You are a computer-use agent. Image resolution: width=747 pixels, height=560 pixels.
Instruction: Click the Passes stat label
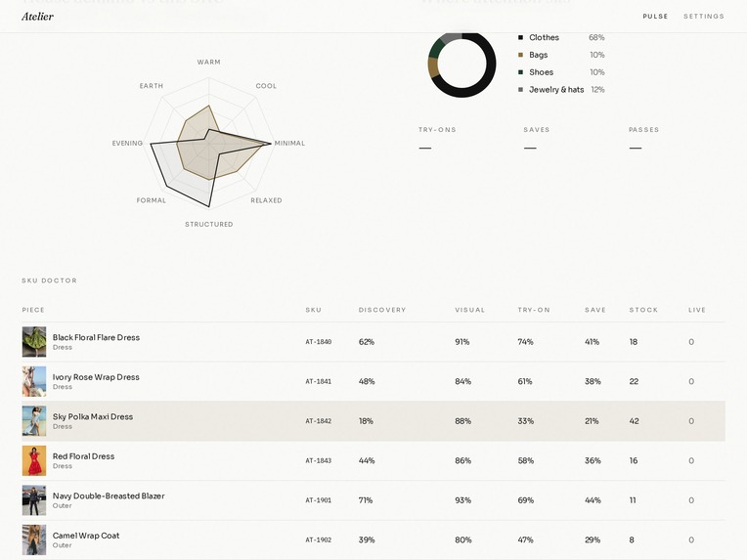643,130
